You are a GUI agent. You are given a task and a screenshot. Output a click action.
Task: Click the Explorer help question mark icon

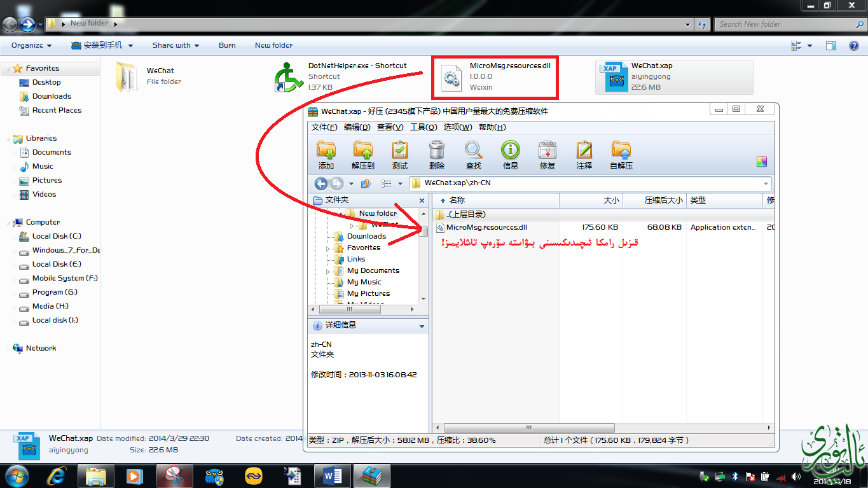(x=854, y=45)
